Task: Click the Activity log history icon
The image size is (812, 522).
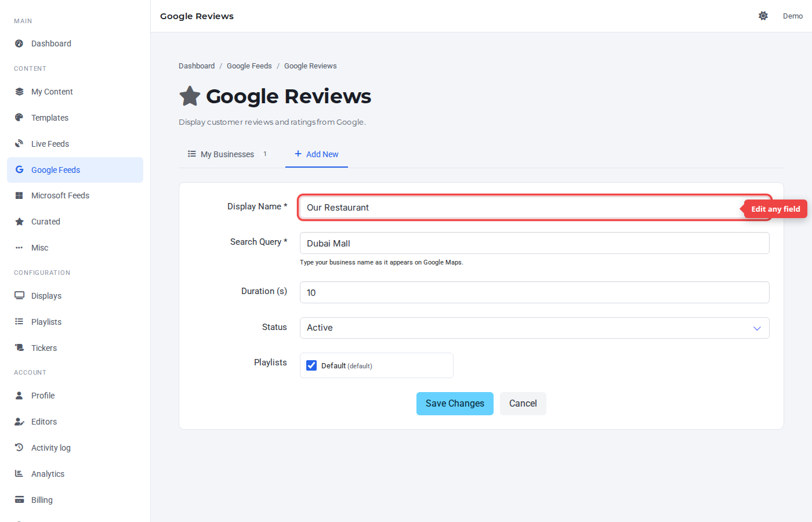Action: pyautogui.click(x=19, y=447)
